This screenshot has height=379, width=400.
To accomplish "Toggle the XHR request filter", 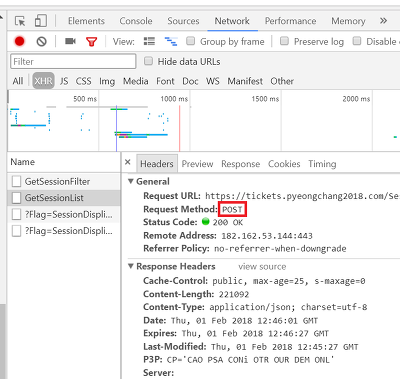I will point(43,81).
